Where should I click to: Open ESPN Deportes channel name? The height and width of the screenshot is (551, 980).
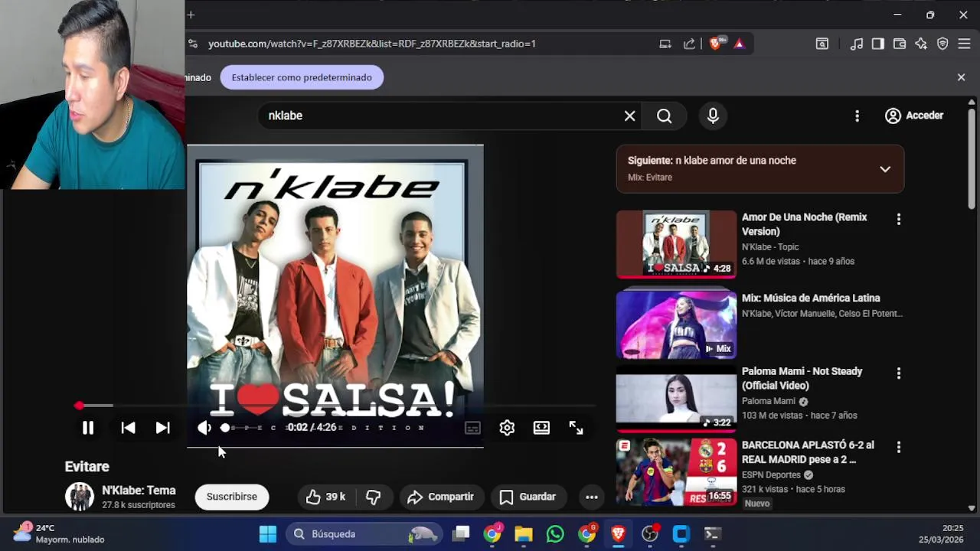pos(772,475)
